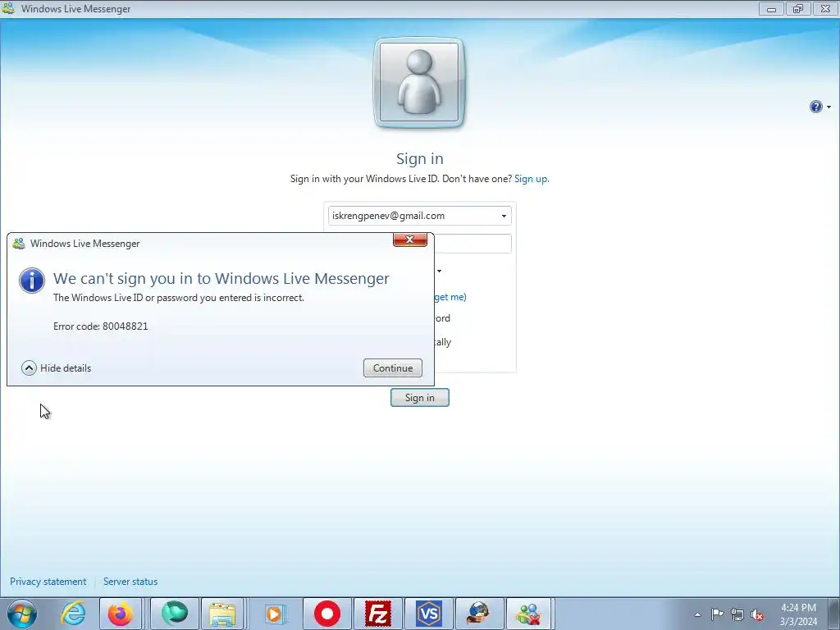This screenshot has height=630, width=840.
Task: Collapse details with the Hide details chevron
Action: click(x=29, y=368)
